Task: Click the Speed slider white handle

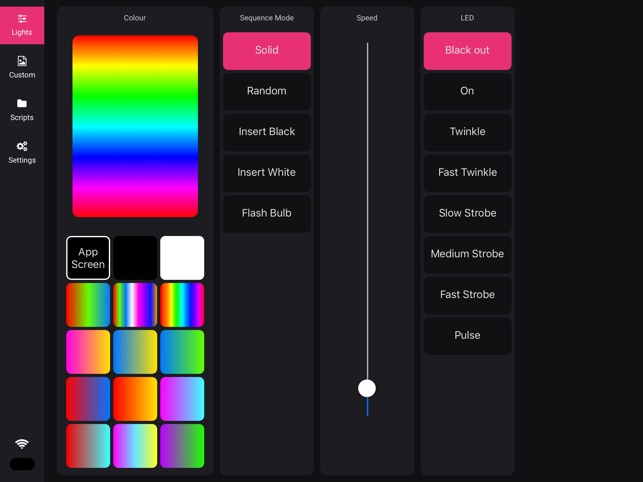Action: [367, 388]
